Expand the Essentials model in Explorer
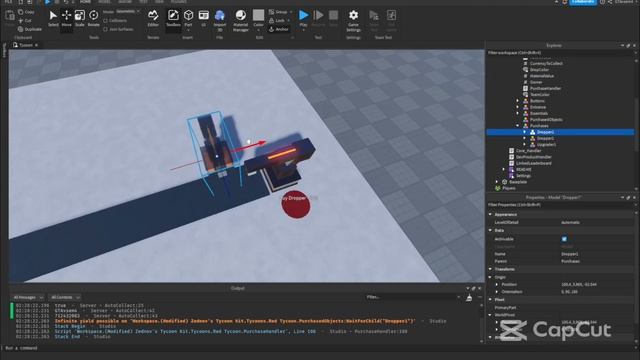Viewport: 640px width, 360px height. [518, 113]
